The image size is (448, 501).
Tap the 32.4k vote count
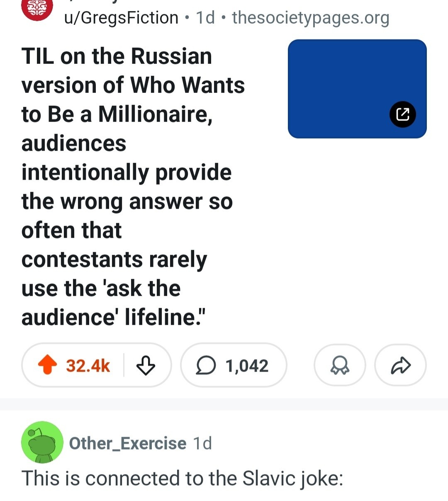point(88,366)
